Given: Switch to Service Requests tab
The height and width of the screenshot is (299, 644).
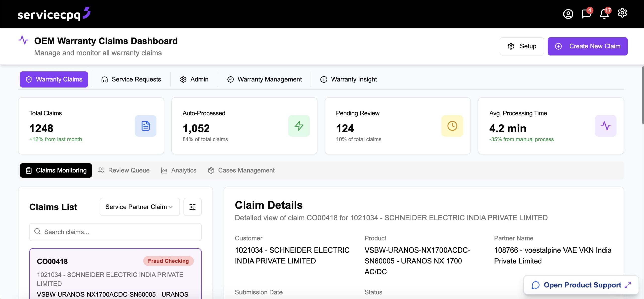Looking at the screenshot, I should (x=131, y=79).
